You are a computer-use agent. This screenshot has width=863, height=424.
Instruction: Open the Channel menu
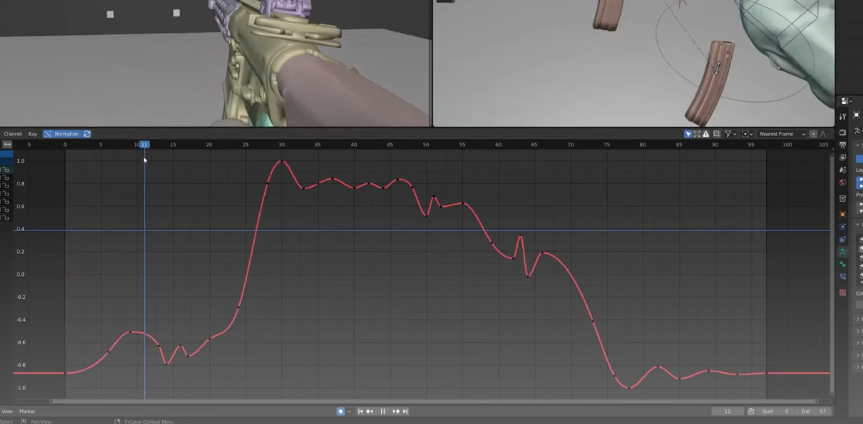tap(13, 134)
